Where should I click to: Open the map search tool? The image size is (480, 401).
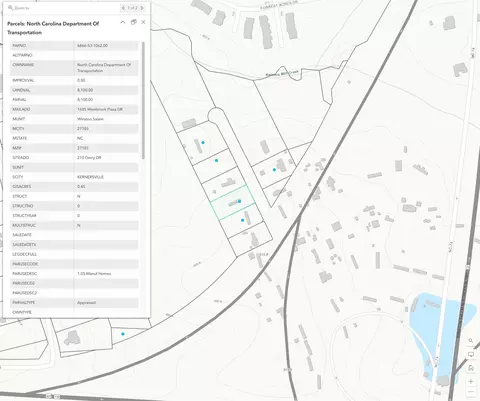pyautogui.click(x=471, y=341)
